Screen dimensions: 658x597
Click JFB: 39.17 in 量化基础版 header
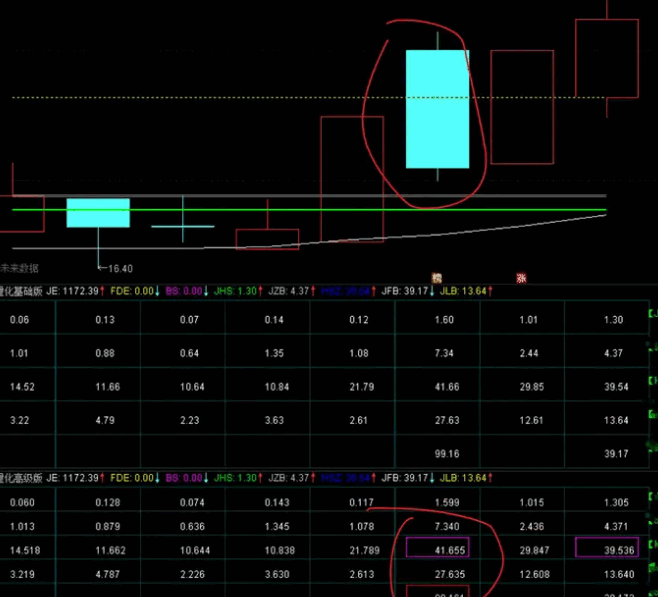point(407,291)
